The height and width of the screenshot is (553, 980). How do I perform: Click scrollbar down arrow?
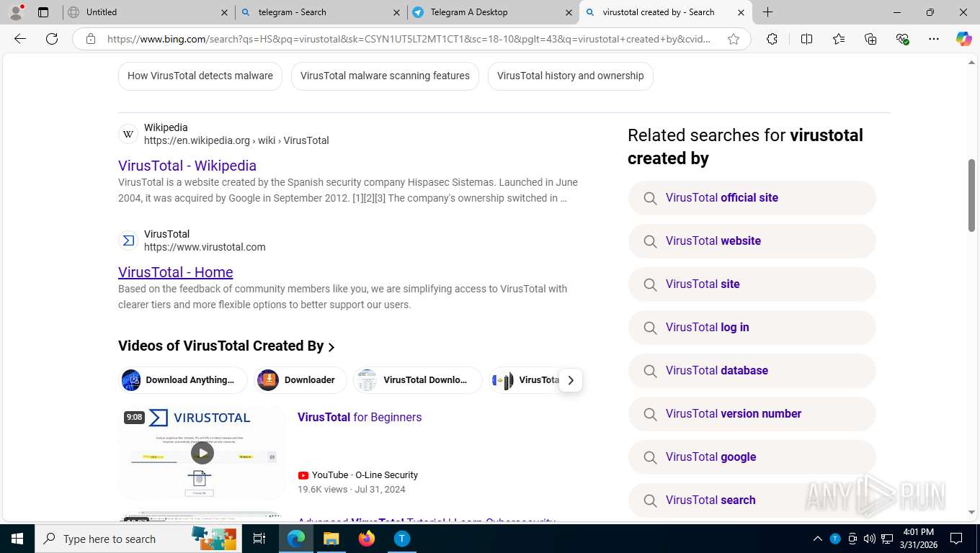coord(971,513)
